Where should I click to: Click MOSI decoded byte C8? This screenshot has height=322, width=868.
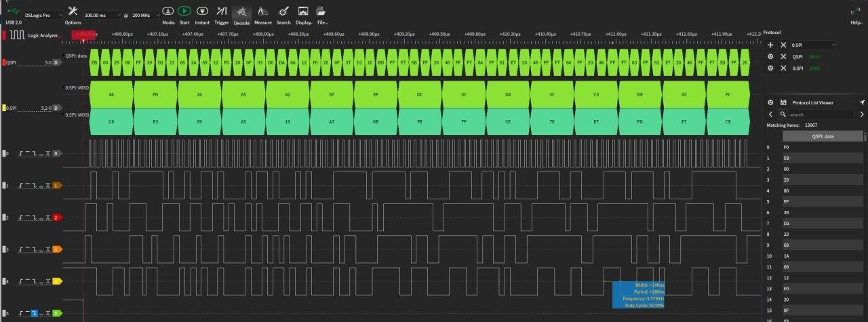click(111, 122)
